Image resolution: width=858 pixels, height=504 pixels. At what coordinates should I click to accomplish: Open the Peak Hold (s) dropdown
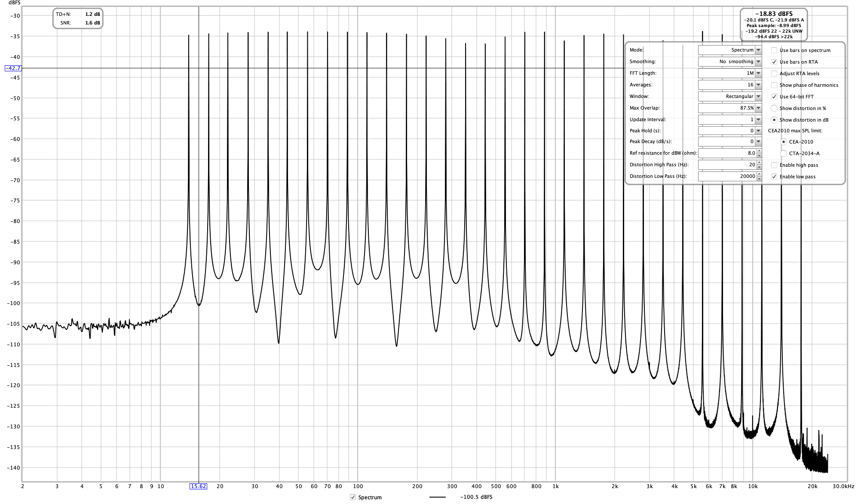pyautogui.click(x=729, y=131)
